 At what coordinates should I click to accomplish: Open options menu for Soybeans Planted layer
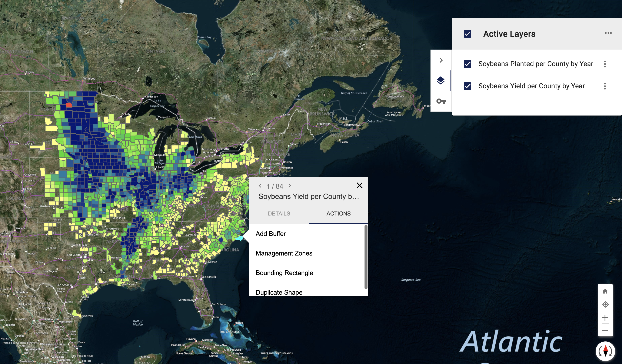point(605,64)
